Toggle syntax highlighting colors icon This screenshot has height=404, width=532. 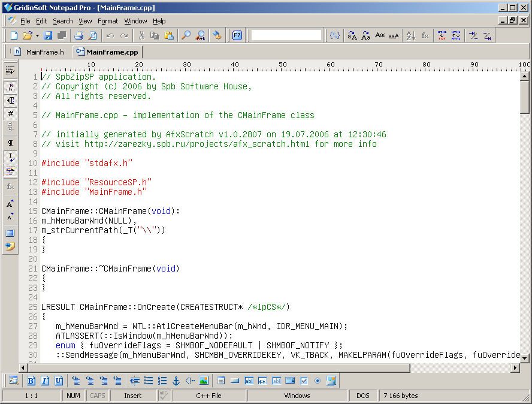click(x=10, y=171)
